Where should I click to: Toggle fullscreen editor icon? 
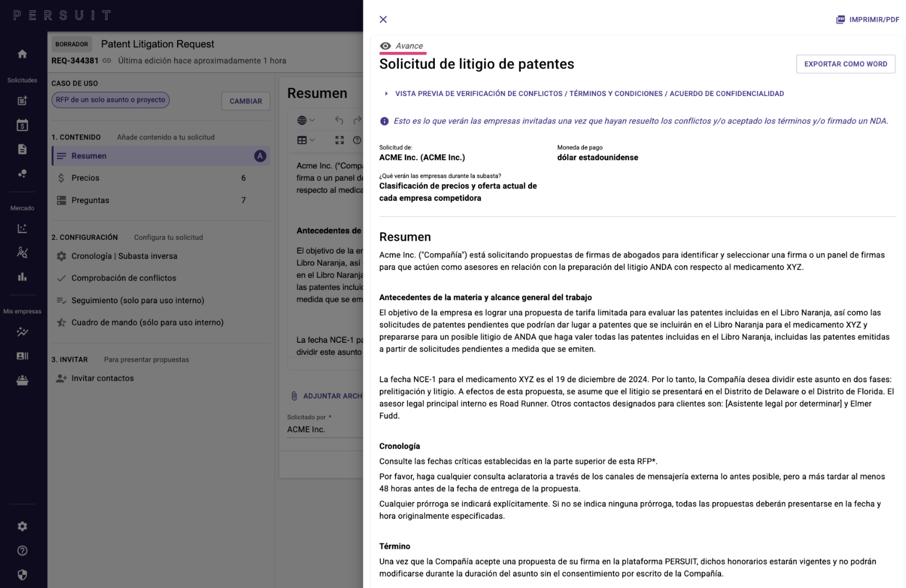pyautogui.click(x=339, y=140)
